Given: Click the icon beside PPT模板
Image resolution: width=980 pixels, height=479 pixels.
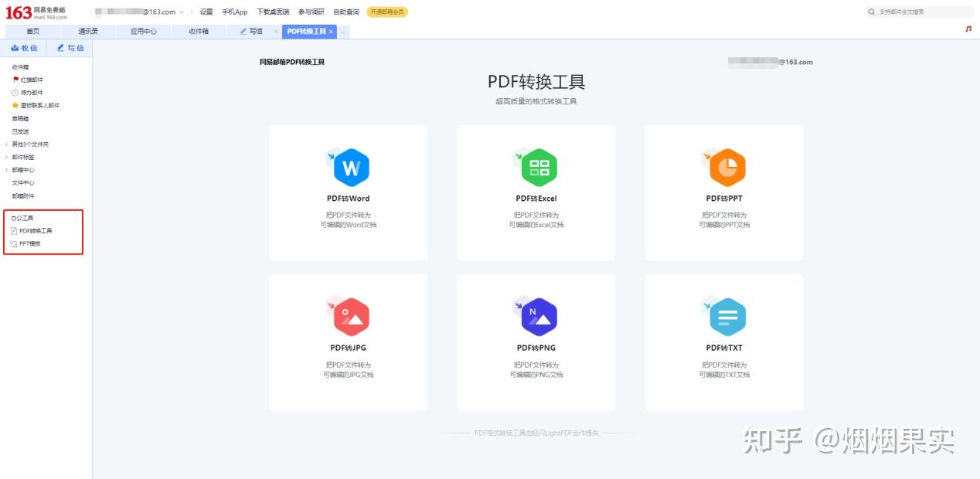Looking at the screenshot, I should (x=14, y=244).
